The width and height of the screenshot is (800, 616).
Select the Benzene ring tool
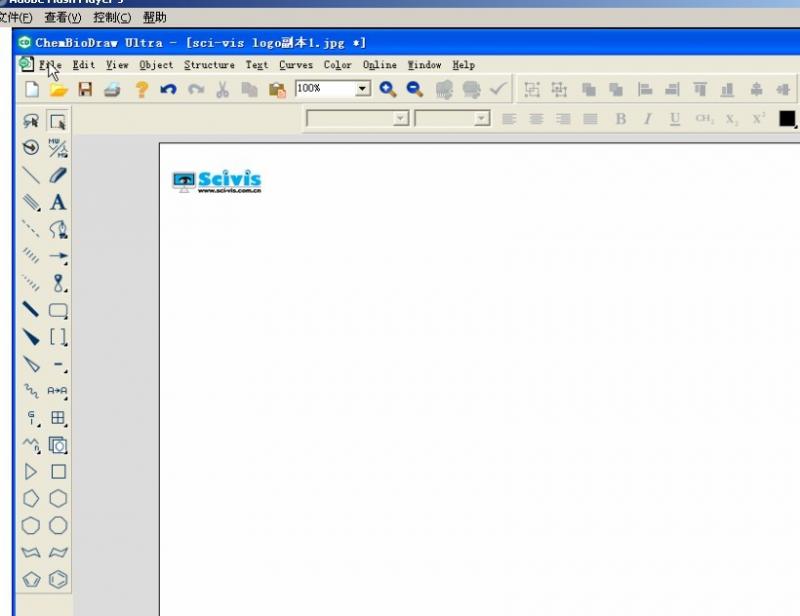click(x=58, y=580)
